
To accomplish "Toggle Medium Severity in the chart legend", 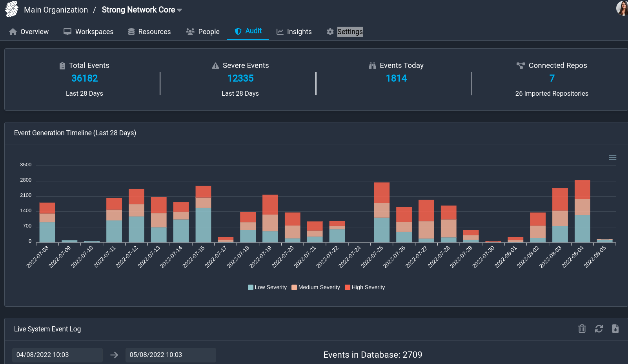I will [x=315, y=287].
